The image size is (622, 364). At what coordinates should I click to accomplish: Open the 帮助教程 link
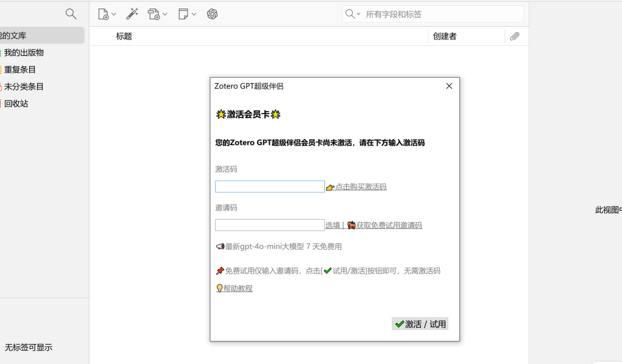tap(238, 288)
